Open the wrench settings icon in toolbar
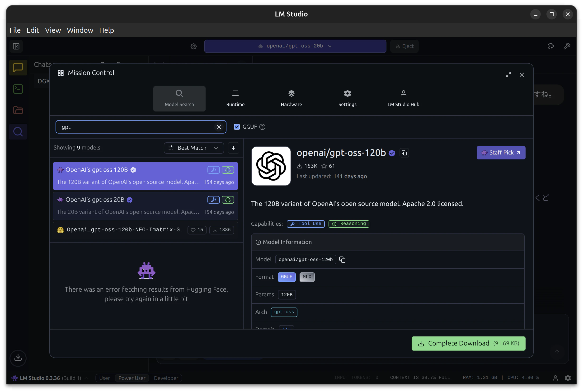Image resolution: width=583 pixels, height=392 pixels. [567, 46]
